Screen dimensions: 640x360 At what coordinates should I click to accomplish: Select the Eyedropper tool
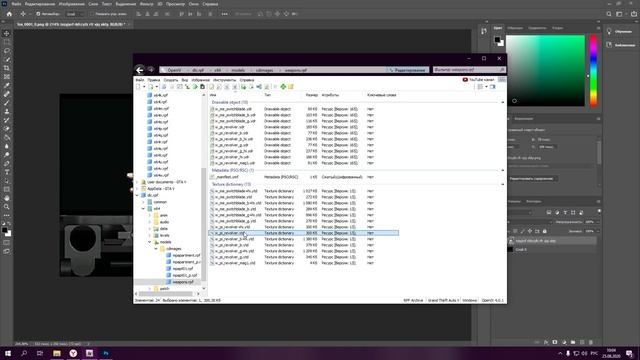pyautogui.click(x=7, y=85)
